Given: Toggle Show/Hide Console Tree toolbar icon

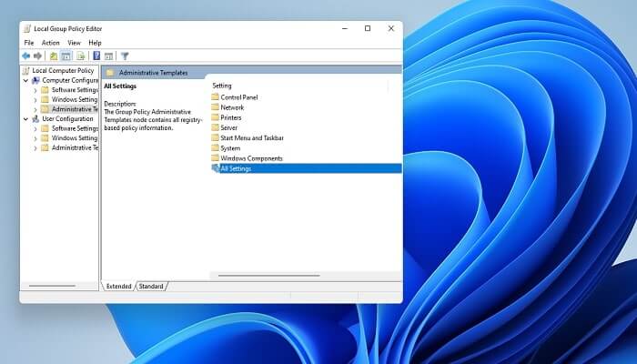Looking at the screenshot, I should coord(66,56).
